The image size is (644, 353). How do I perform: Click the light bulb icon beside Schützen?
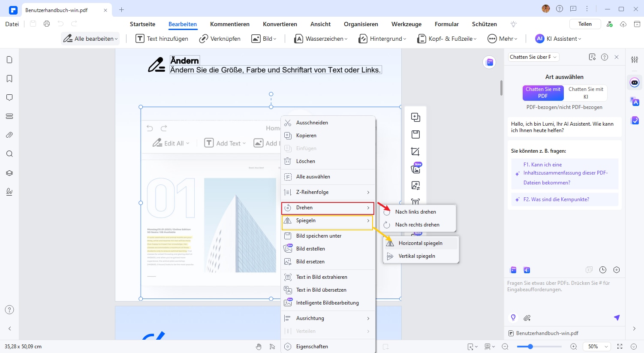coord(514,24)
